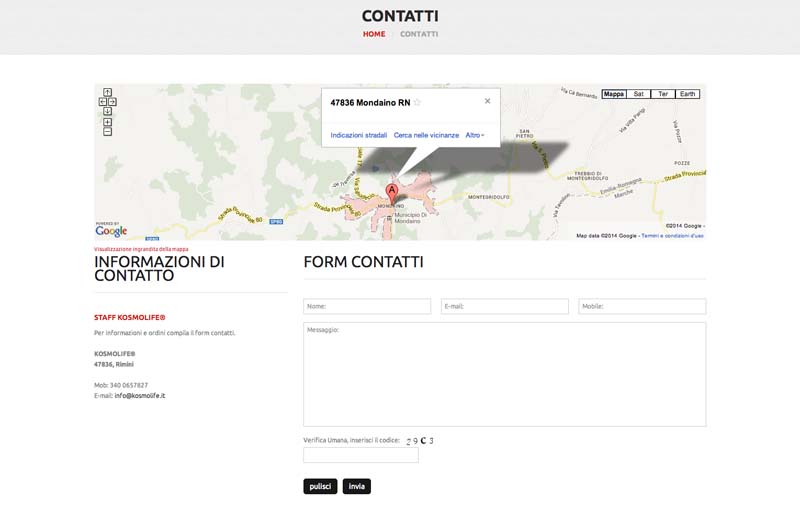Image resolution: width=800 pixels, height=512 pixels.
Task: Focus the Messaggio text area
Action: click(504, 374)
